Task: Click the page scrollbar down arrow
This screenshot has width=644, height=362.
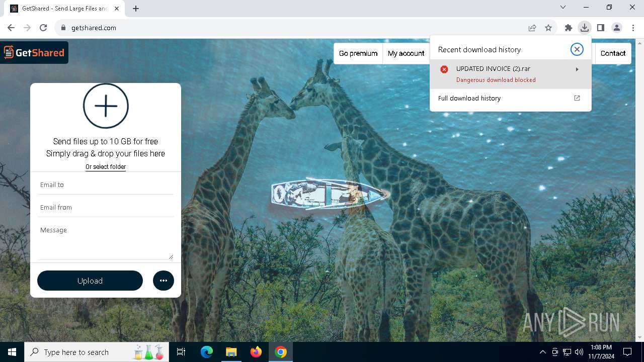Action: (640, 338)
